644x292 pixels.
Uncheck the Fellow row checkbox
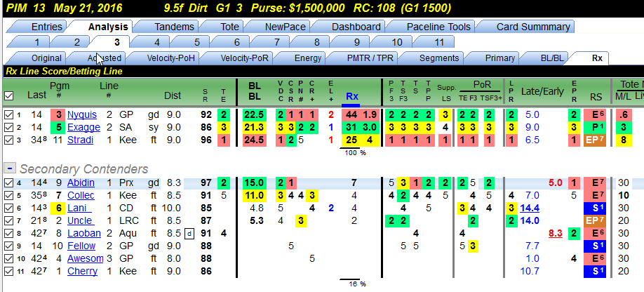pyautogui.click(x=8, y=246)
